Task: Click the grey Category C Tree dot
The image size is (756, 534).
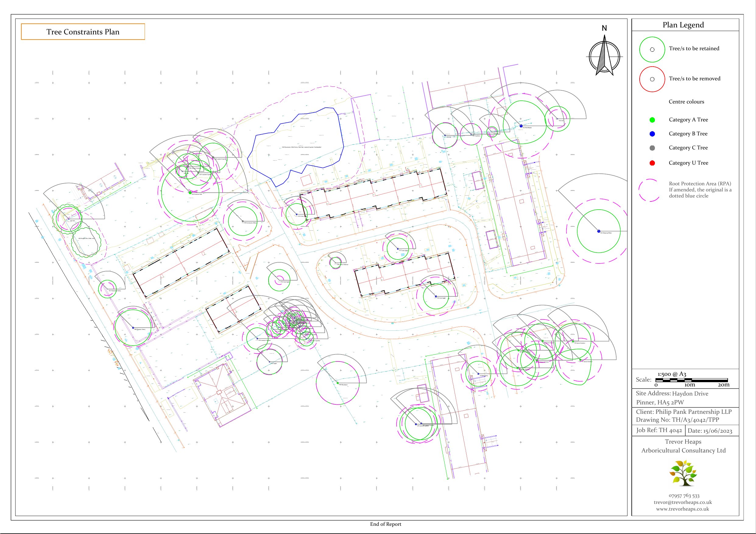Action: [x=652, y=148]
